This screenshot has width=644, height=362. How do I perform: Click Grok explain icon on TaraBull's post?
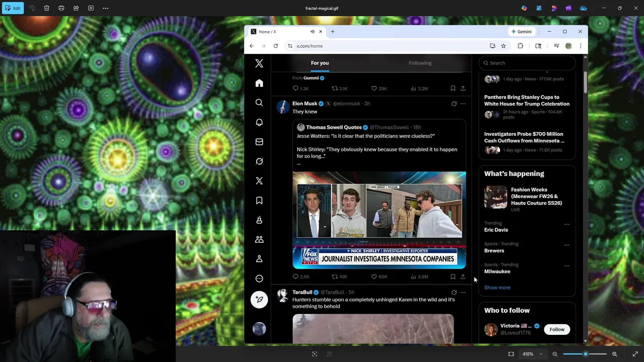(454, 292)
